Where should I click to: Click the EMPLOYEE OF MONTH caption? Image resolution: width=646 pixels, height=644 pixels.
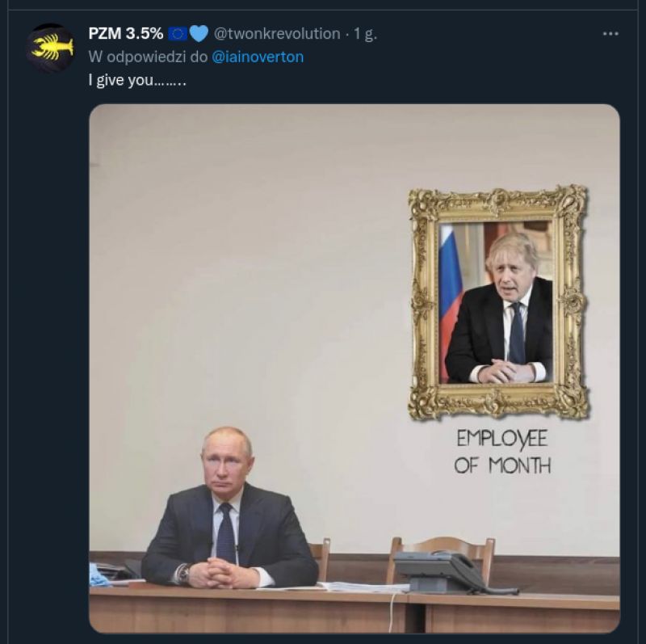pyautogui.click(x=502, y=452)
